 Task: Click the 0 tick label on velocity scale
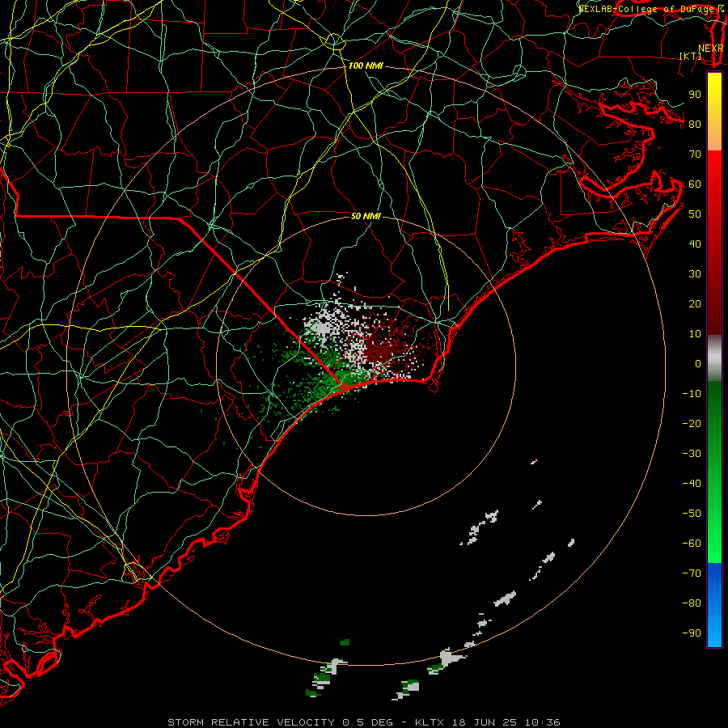click(x=698, y=364)
